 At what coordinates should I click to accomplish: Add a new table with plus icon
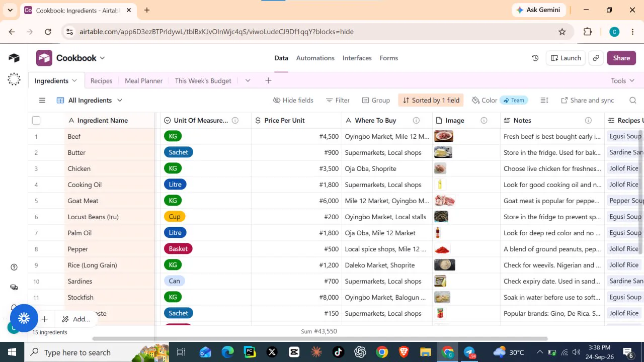[268, 80]
